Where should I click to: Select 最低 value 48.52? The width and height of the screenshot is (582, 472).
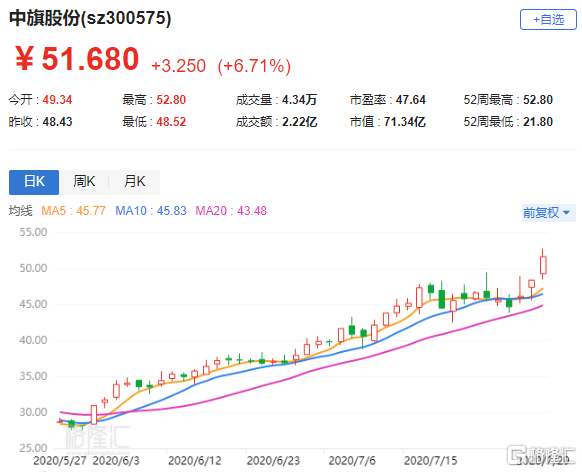[x=171, y=122]
